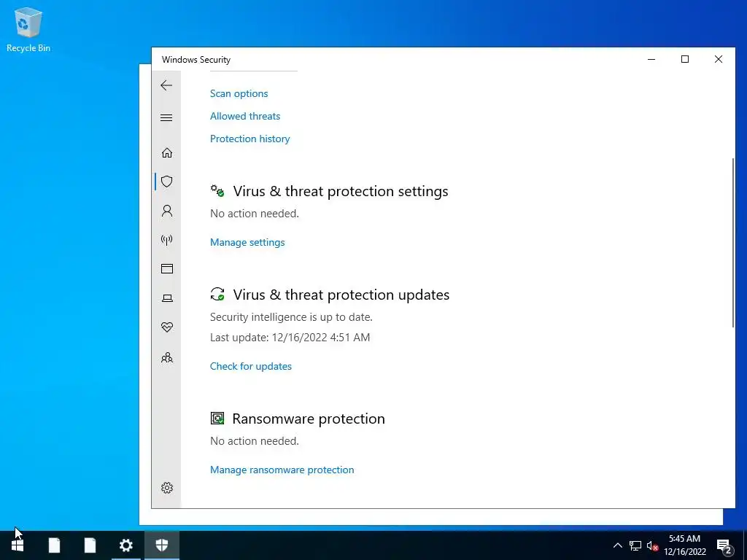Open Allowed threats link
Viewport: 747px width, 560px height.
pos(245,116)
